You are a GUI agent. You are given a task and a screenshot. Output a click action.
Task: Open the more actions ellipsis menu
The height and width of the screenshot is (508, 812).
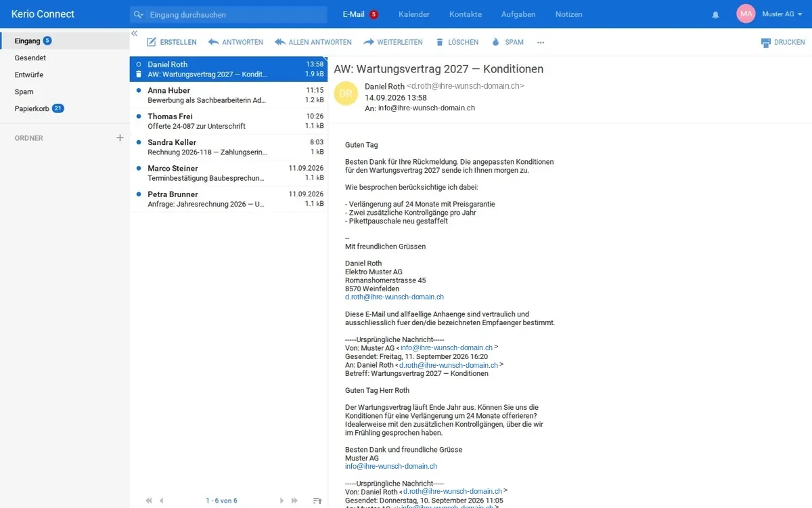[541, 42]
